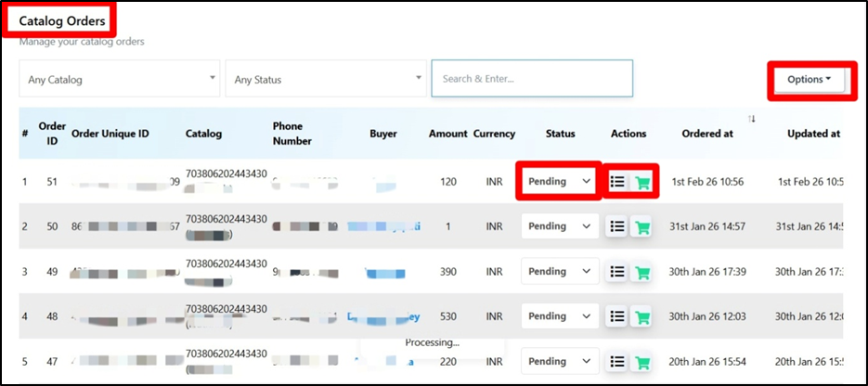Change Pending status for order 50
Viewport: 868px width, 386px height.
(x=559, y=226)
